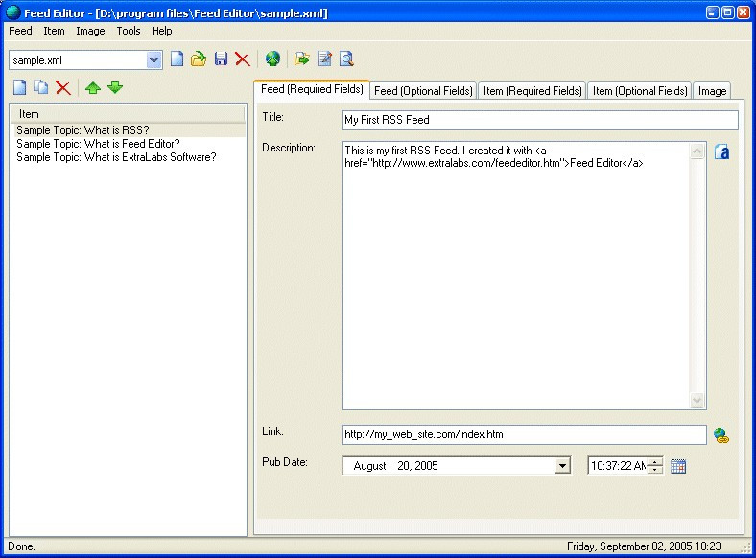Duplicate item using the copy pages icon
Viewport: 756px width, 558px height.
[x=41, y=88]
